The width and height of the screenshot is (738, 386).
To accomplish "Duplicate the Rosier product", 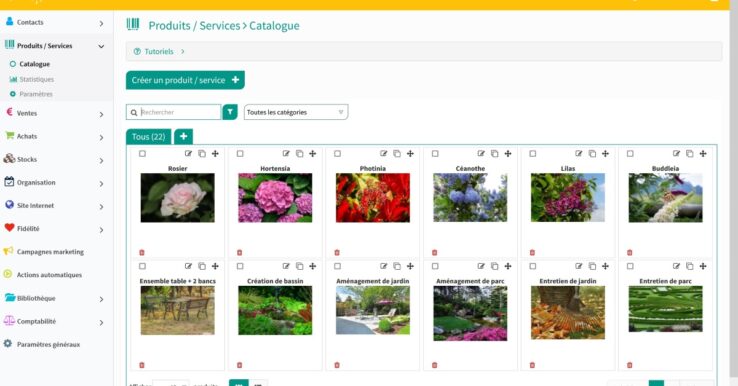I will pyautogui.click(x=202, y=153).
